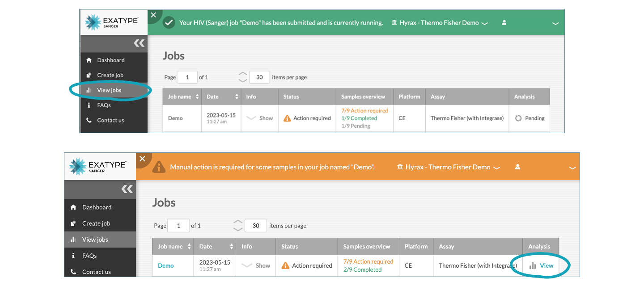Collapse the sidebar in bottom screenshot
The height and width of the screenshot is (286, 644).
[x=127, y=189]
